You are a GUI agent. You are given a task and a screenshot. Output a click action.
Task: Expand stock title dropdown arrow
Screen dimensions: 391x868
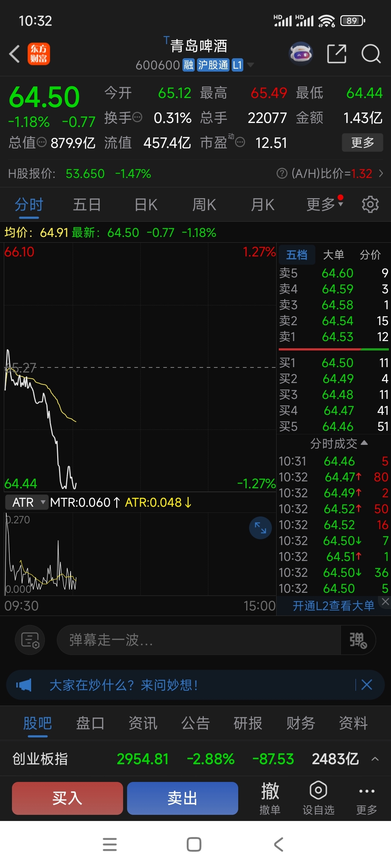tap(250, 65)
